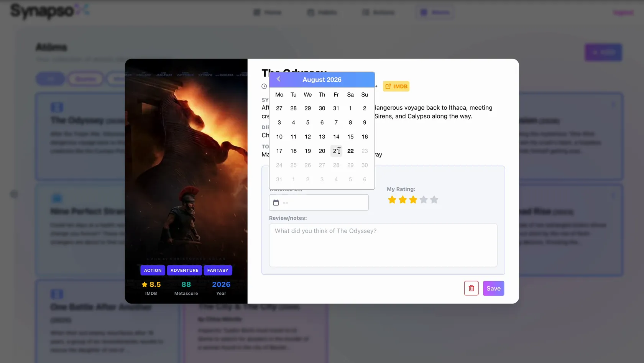Pick August 13 in the calendar
The height and width of the screenshot is (363, 644).
[x=322, y=137]
